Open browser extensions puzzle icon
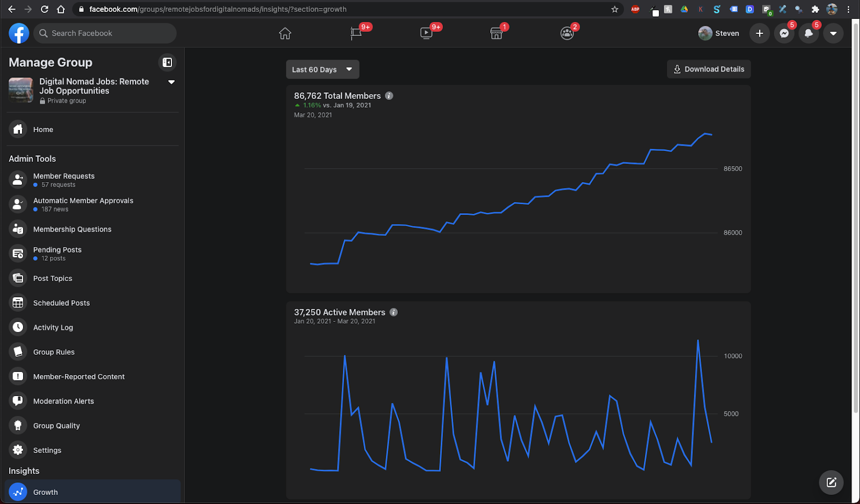Viewport: 860px width, 504px height. pos(815,9)
